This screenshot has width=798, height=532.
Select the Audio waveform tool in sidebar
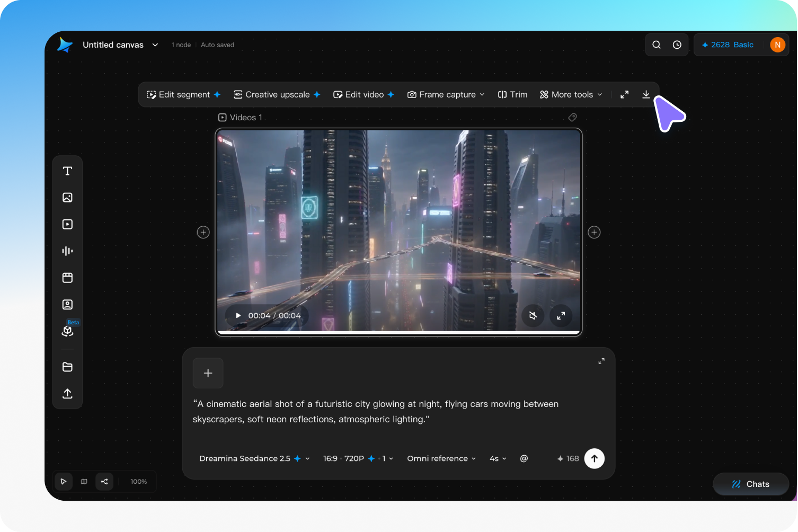pos(67,251)
